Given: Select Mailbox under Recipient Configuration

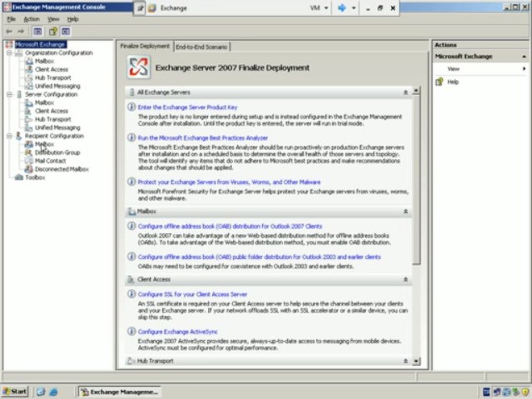Looking at the screenshot, I should [44, 144].
